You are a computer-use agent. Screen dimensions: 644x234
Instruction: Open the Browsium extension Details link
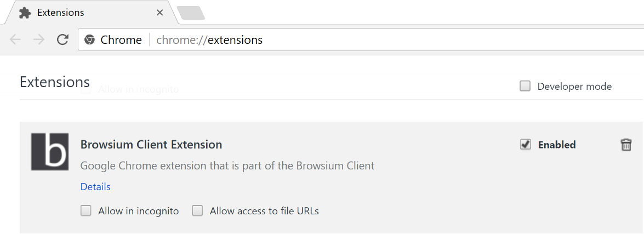(x=95, y=187)
